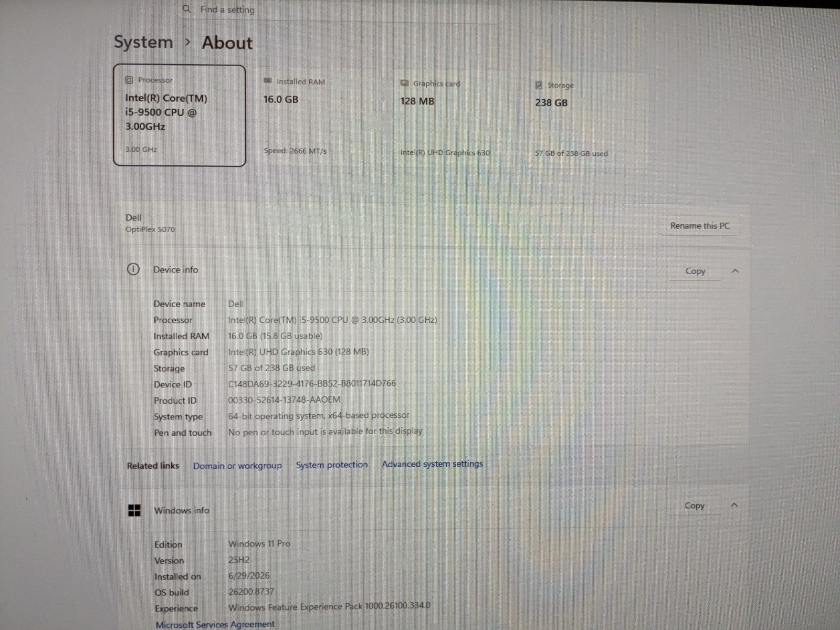Click Speed: 2666 MT/s text
The width and height of the screenshot is (840, 630).
coord(295,151)
